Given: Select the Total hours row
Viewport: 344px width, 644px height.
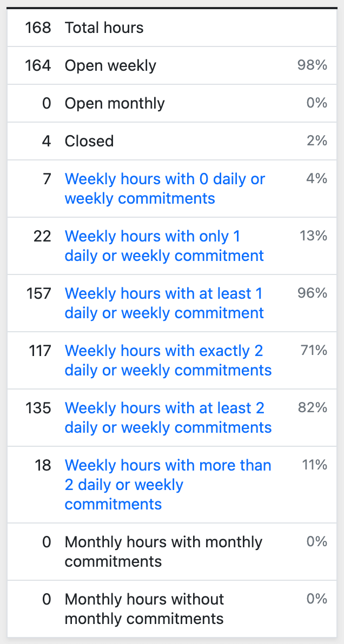Looking at the screenshot, I should [x=104, y=28].
